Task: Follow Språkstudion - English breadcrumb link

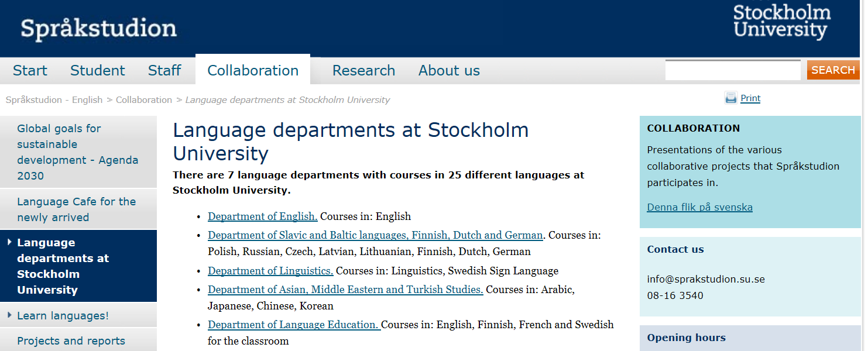Action: click(x=54, y=100)
